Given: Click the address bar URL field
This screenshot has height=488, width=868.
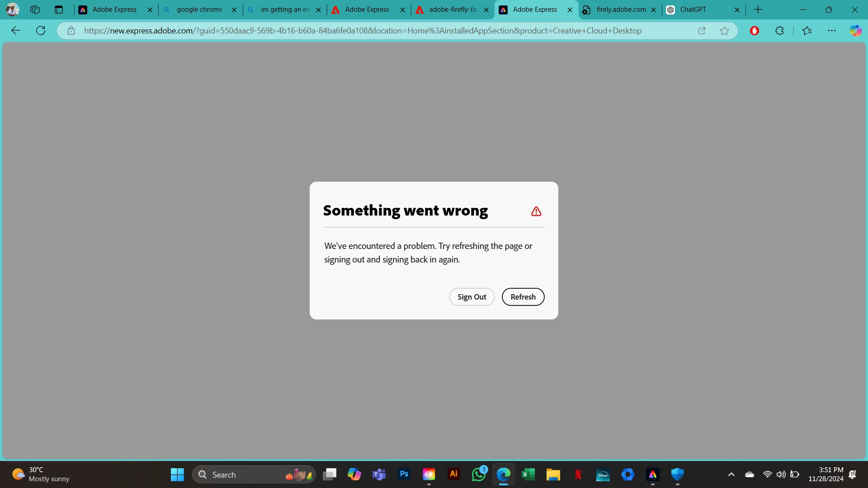Looking at the screenshot, I should tap(362, 31).
